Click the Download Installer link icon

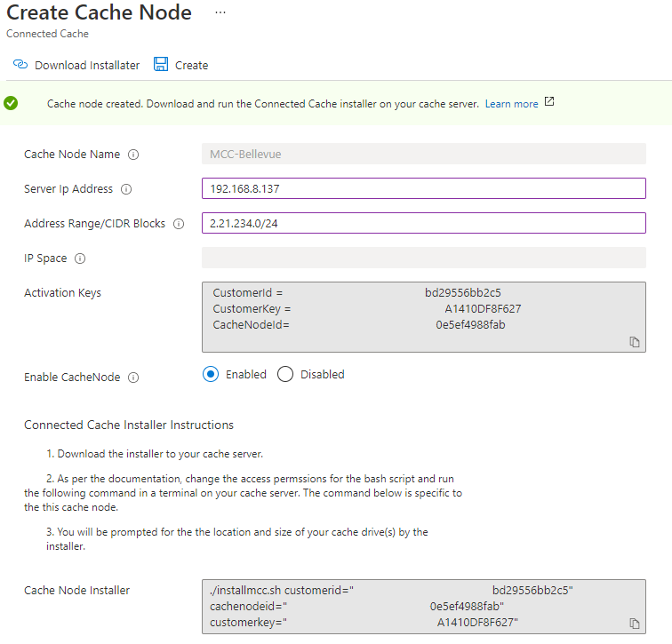click(x=20, y=65)
